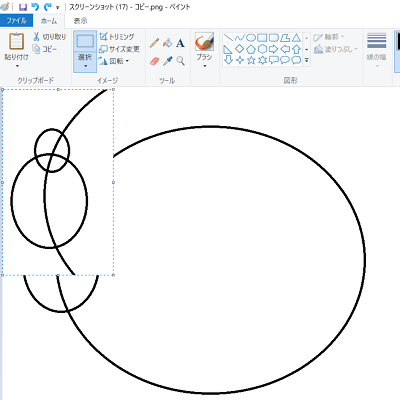Choose the Down arrow shape
400x400 pixels.
coord(228,60)
